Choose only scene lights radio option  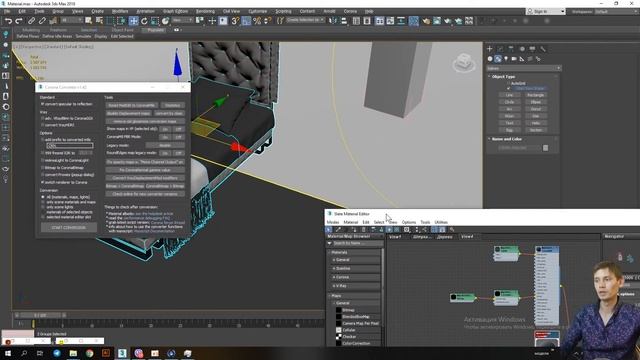(x=43, y=207)
